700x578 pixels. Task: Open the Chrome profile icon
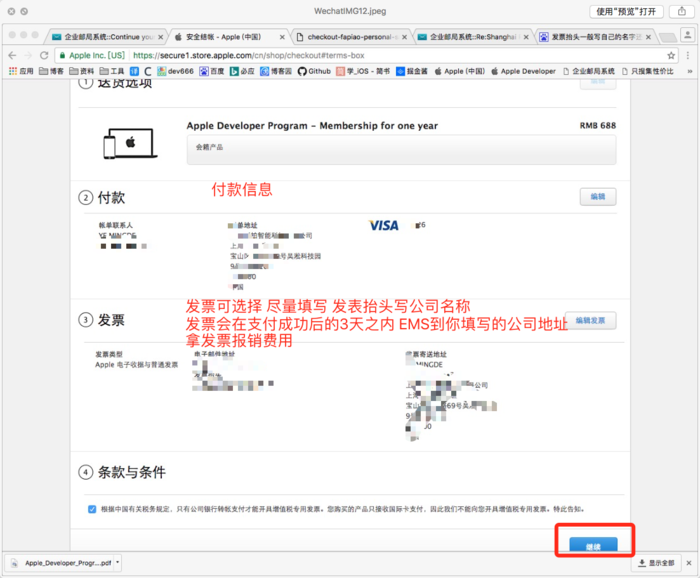pyautogui.click(x=688, y=36)
